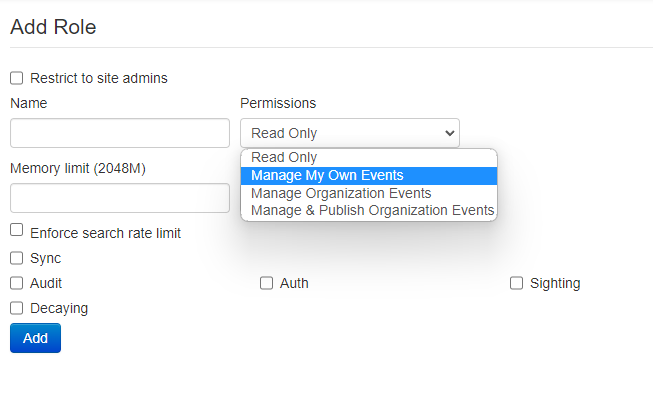This screenshot has width=653, height=401.
Task: Click the Name field label
Action: coord(29,103)
